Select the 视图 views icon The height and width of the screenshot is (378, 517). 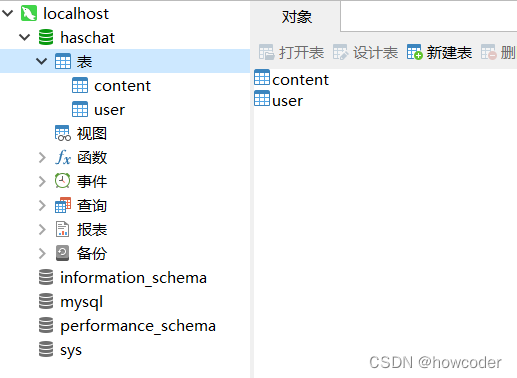63,133
